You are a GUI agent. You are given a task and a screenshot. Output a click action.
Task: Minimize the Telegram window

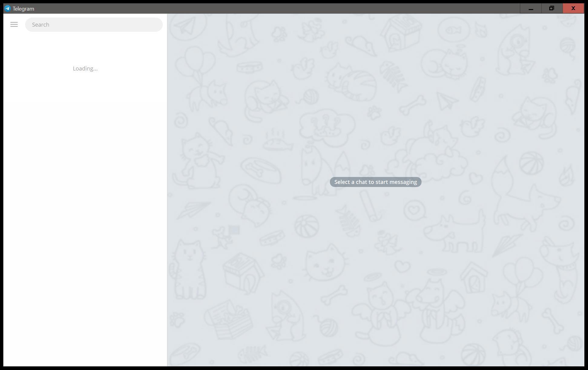pyautogui.click(x=531, y=8)
